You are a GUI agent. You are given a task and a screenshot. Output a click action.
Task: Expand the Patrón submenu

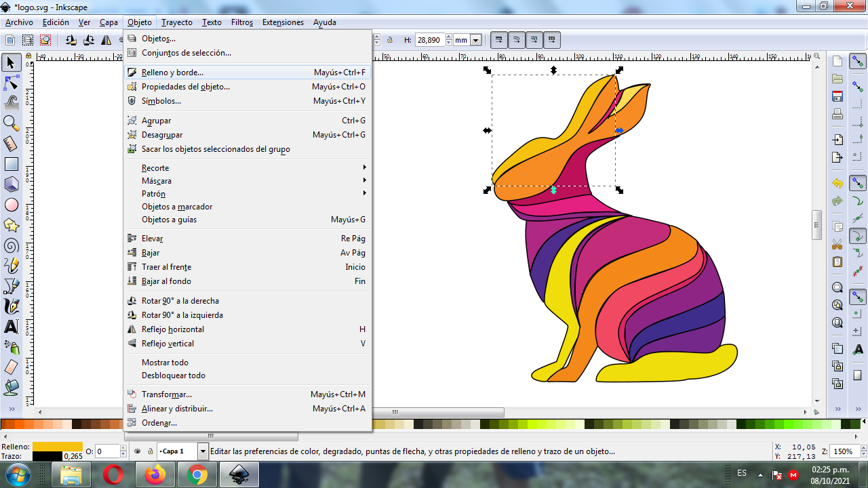point(248,194)
